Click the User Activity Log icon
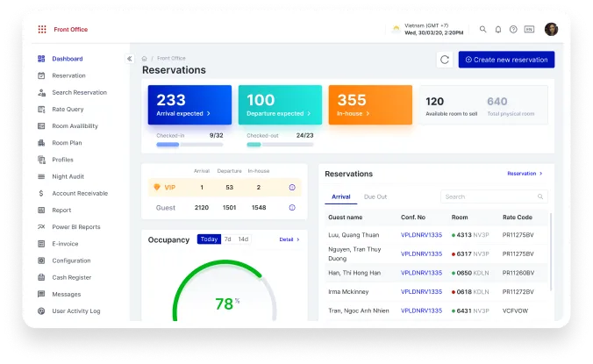Screen dimensions: 593x364 coord(41,311)
